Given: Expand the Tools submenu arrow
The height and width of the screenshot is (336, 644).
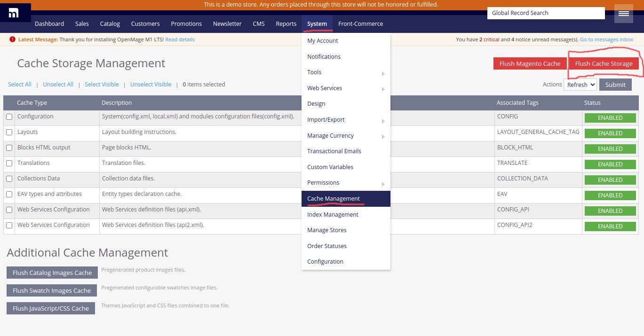Looking at the screenshot, I should pos(383,74).
